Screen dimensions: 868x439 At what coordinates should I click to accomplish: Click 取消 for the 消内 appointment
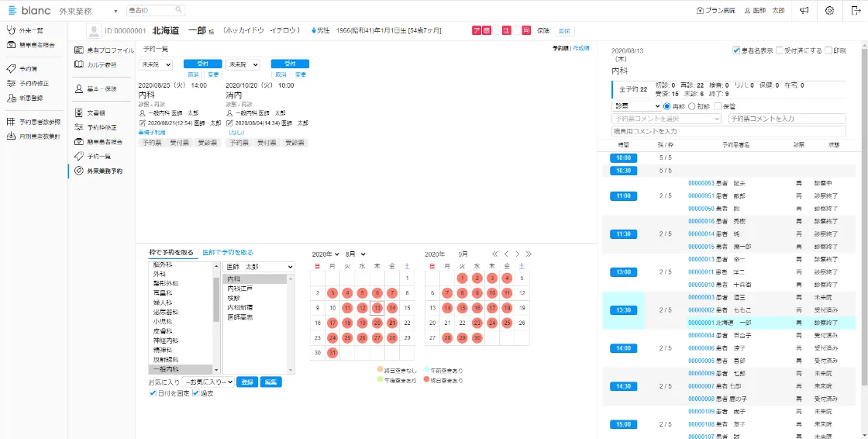click(x=281, y=74)
